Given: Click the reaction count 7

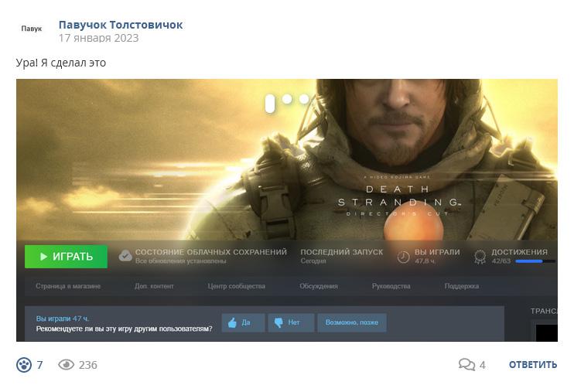Looking at the screenshot, I should (x=39, y=364).
